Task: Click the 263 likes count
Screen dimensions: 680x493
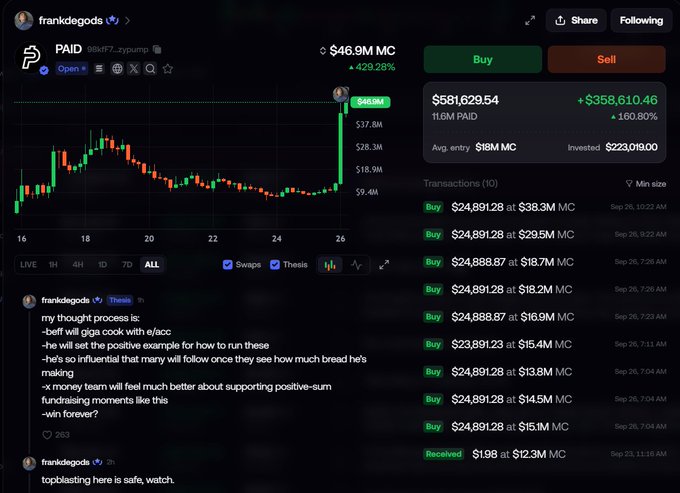Action: pyautogui.click(x=62, y=434)
